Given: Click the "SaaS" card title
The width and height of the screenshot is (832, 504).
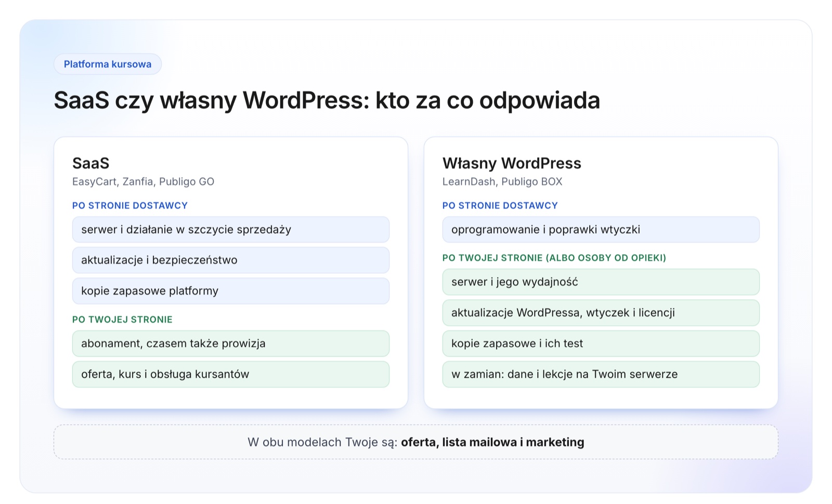Looking at the screenshot, I should (90, 163).
